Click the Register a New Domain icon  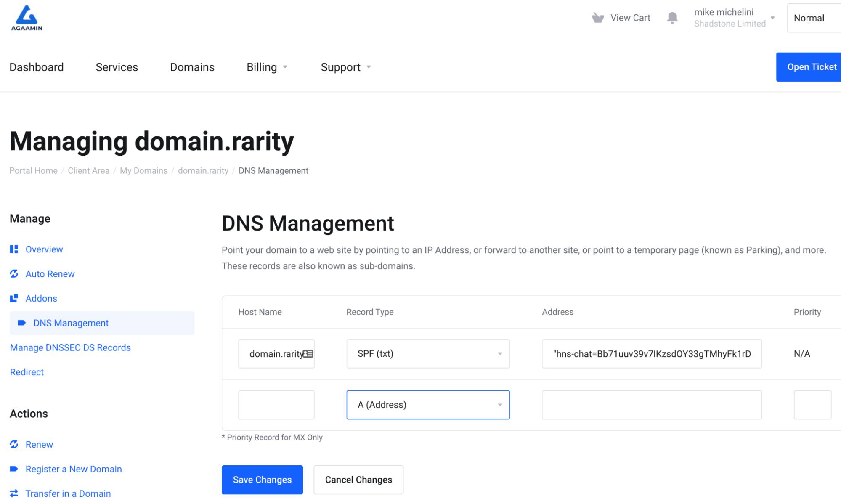13,469
